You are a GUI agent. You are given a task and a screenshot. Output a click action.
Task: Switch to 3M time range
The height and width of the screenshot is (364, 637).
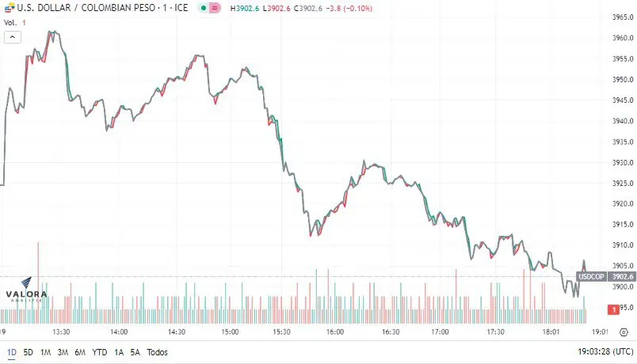tap(63, 352)
